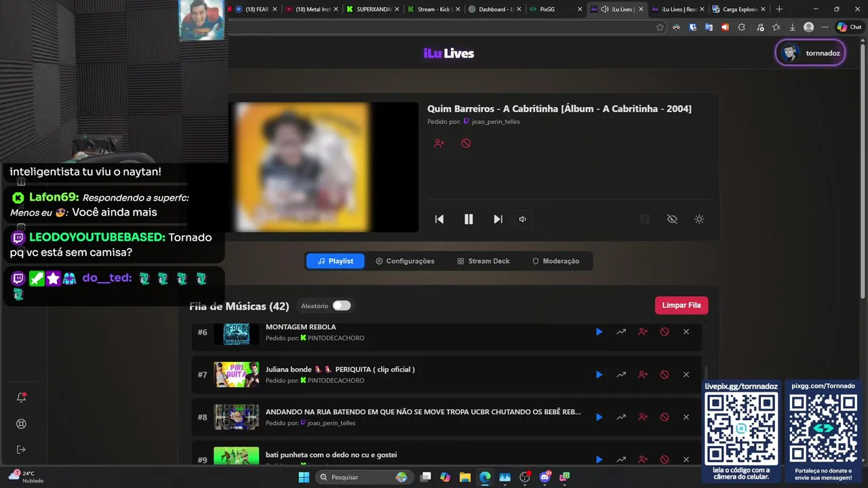Switch to the Metal Inst browser tab
This screenshot has height=488, width=868.
(x=311, y=9)
